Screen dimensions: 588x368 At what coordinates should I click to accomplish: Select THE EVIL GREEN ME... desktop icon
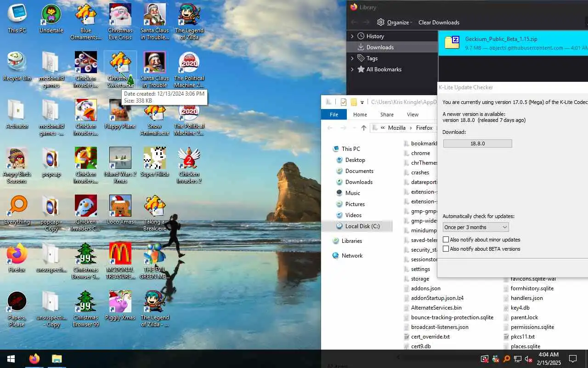[x=155, y=261]
